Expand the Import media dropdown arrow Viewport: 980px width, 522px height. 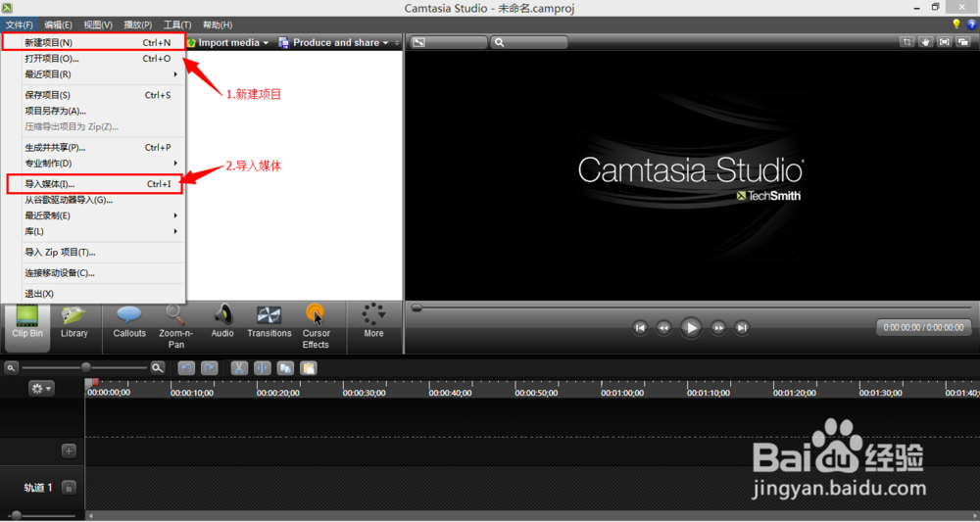[266, 43]
